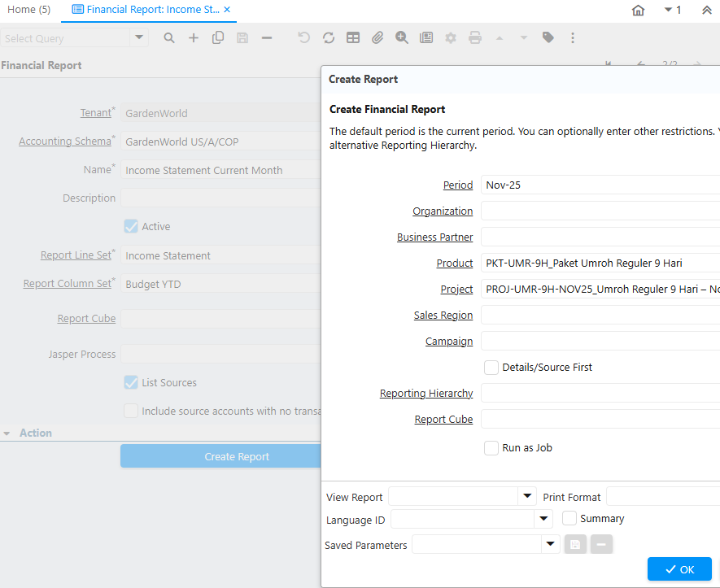
Task: Expand the Language ID dropdown
Action: [543, 519]
